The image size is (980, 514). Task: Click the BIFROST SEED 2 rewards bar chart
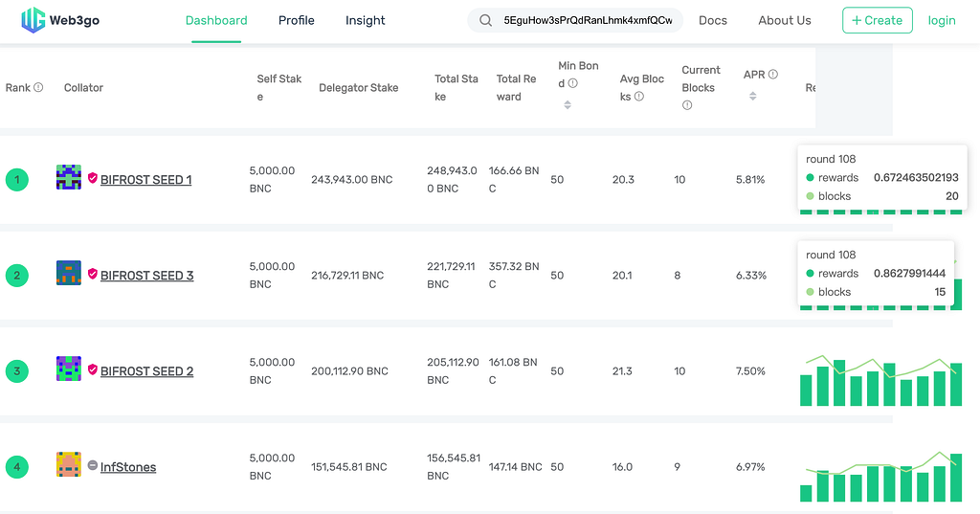coord(880,380)
